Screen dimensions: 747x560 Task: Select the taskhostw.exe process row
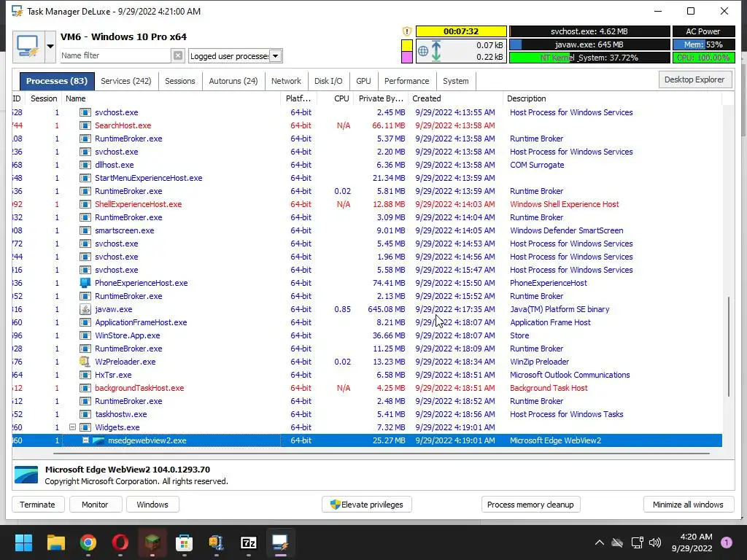coord(367,414)
